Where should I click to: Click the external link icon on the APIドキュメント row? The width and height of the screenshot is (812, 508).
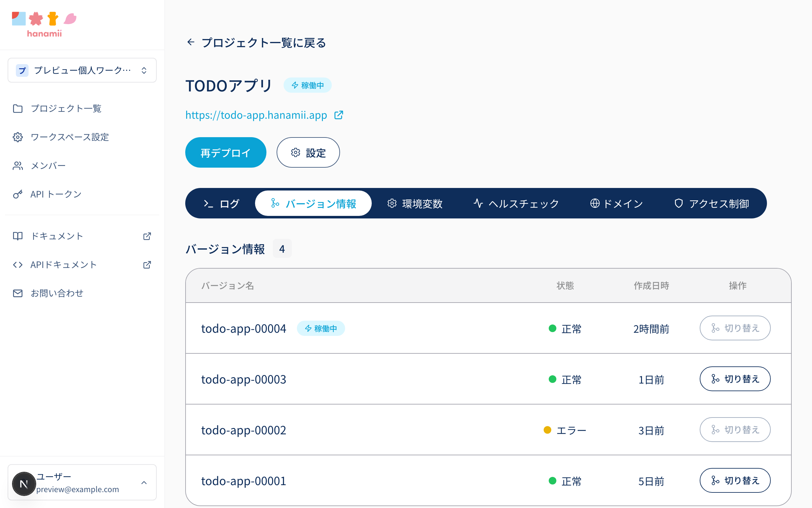click(147, 265)
